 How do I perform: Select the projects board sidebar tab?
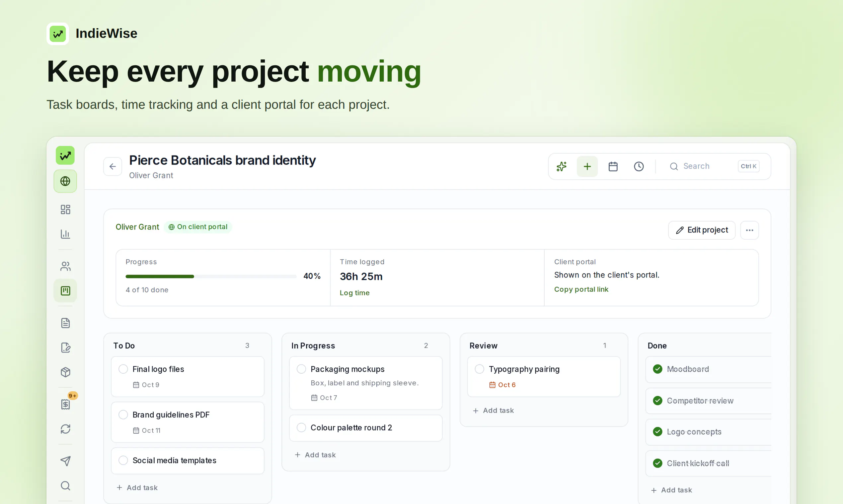click(x=65, y=291)
